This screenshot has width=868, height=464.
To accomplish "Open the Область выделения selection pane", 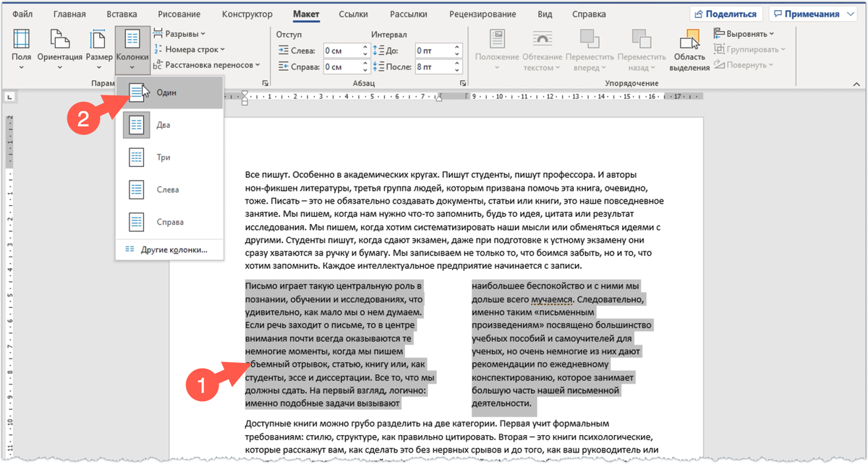I will (x=689, y=49).
